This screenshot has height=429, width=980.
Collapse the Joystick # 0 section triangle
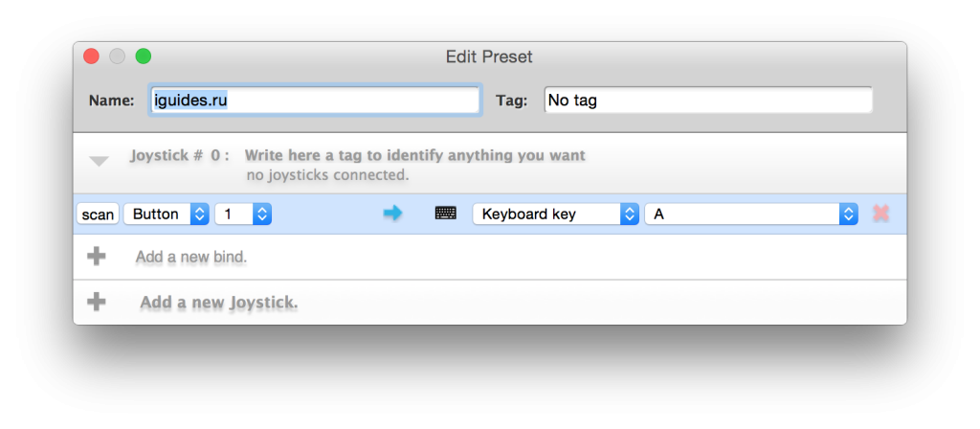pyautogui.click(x=99, y=162)
